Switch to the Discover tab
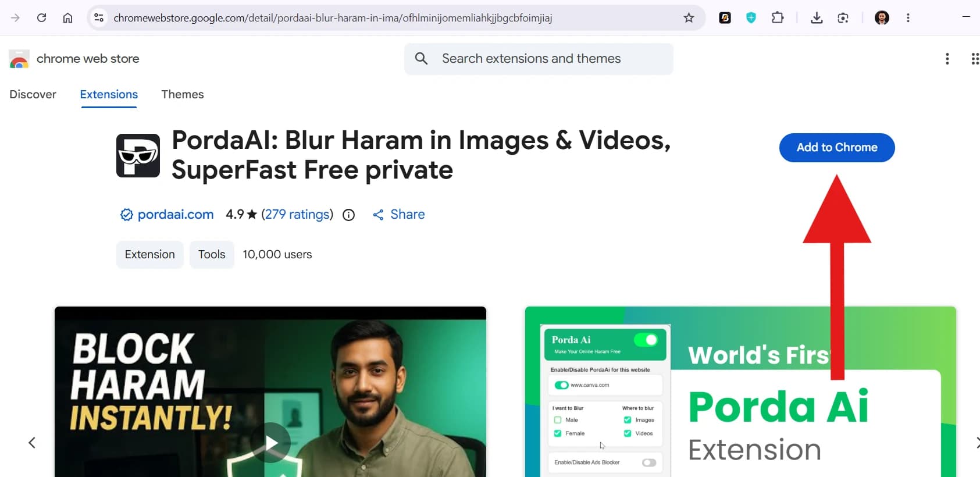Viewport: 980px width, 477px height. (33, 94)
